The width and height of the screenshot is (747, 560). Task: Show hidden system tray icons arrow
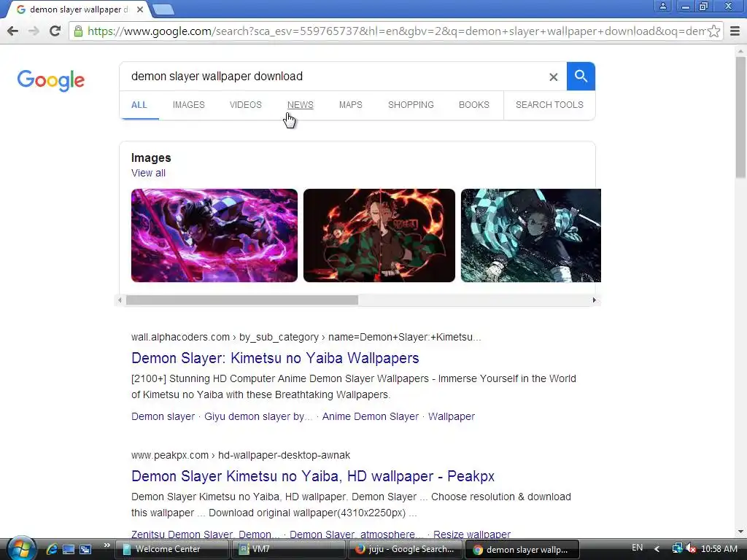[657, 549]
